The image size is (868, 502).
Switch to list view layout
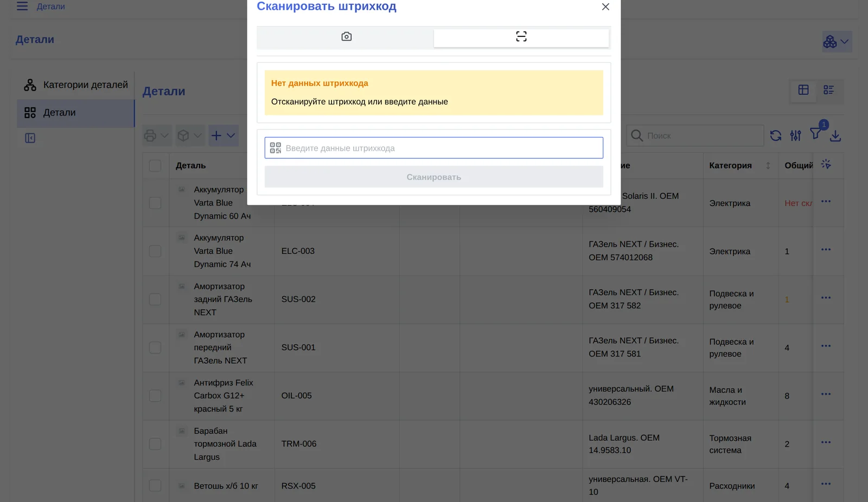pyautogui.click(x=828, y=90)
